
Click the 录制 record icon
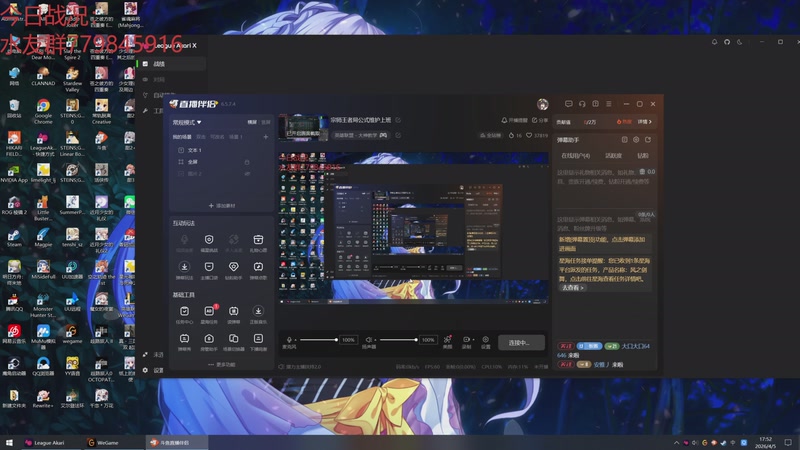(466, 340)
